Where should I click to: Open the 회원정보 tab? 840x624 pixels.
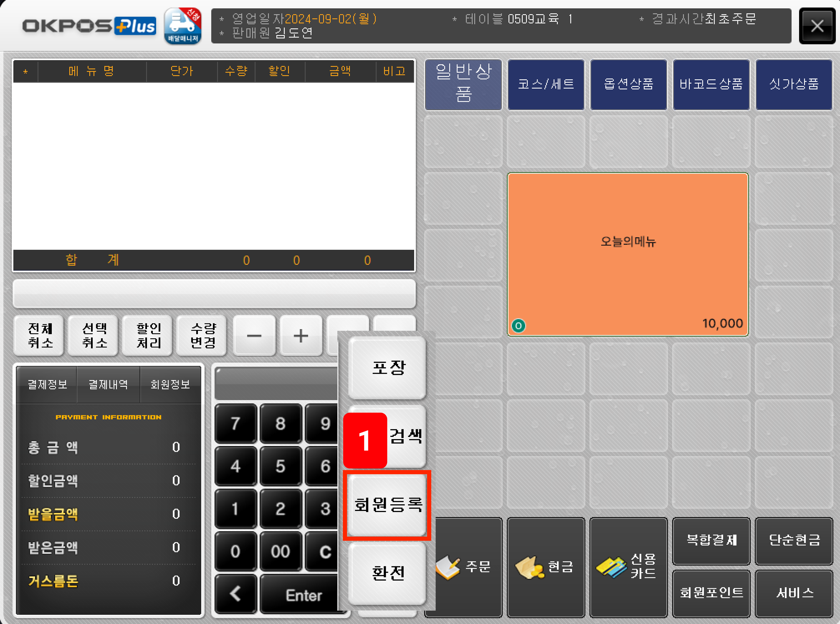click(170, 385)
